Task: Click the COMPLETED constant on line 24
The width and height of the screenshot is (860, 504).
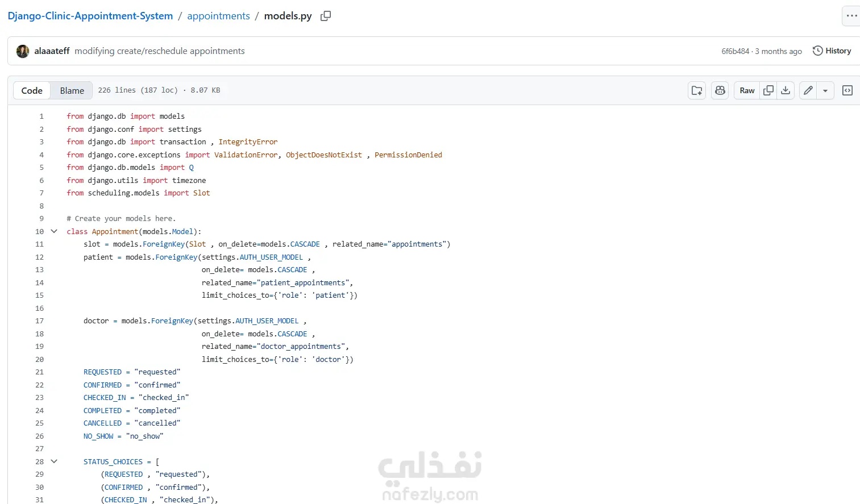Action: click(x=103, y=411)
